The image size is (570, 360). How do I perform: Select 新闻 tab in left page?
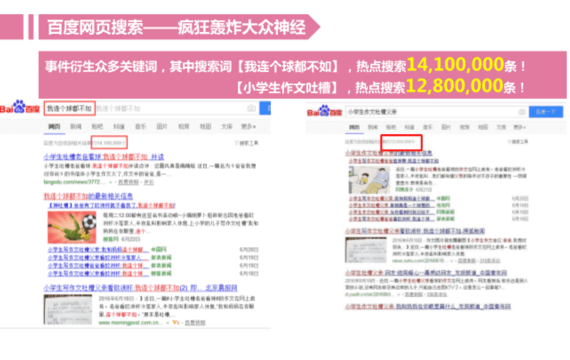point(76,127)
